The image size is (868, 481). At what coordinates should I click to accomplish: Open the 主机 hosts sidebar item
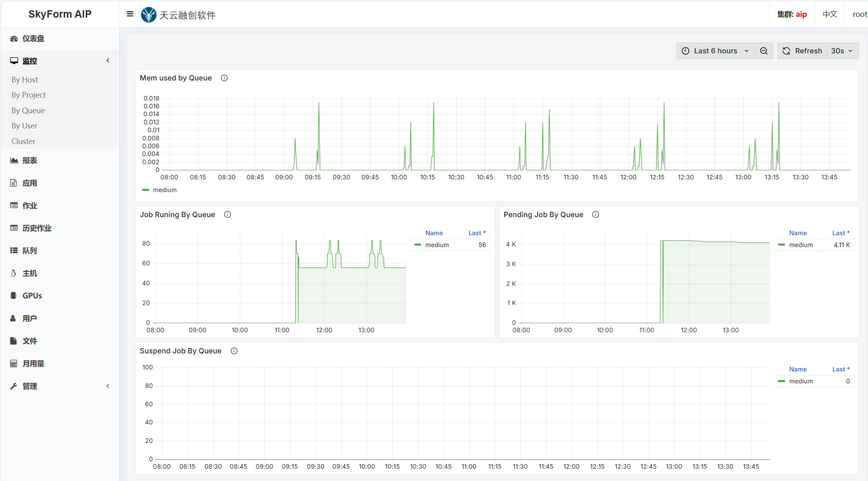30,273
